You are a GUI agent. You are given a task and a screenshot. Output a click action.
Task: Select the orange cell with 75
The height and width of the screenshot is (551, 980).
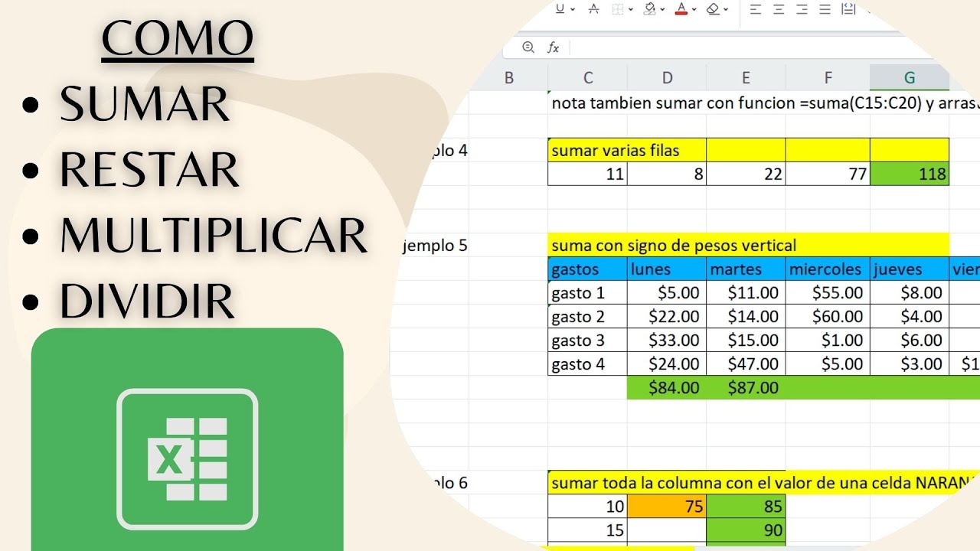click(x=667, y=506)
